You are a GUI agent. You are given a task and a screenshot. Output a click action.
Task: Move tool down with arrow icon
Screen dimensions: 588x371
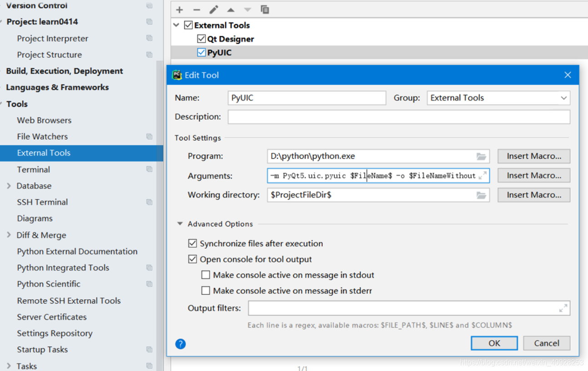(x=247, y=10)
